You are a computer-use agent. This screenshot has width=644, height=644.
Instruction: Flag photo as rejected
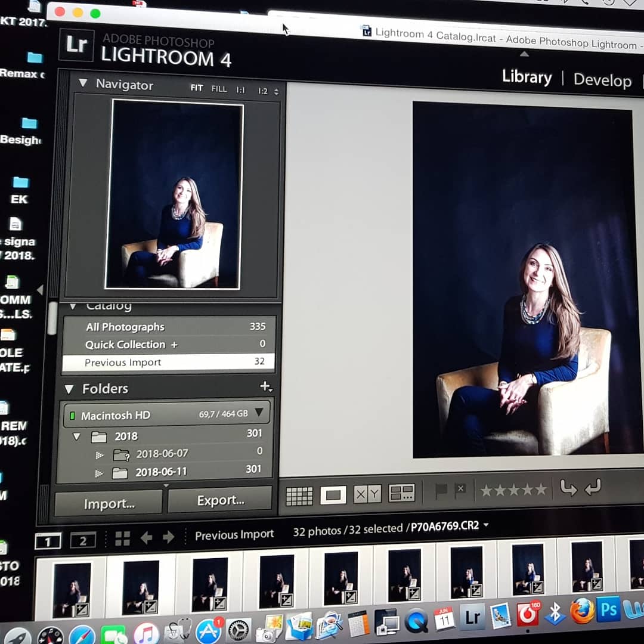pos(460,490)
